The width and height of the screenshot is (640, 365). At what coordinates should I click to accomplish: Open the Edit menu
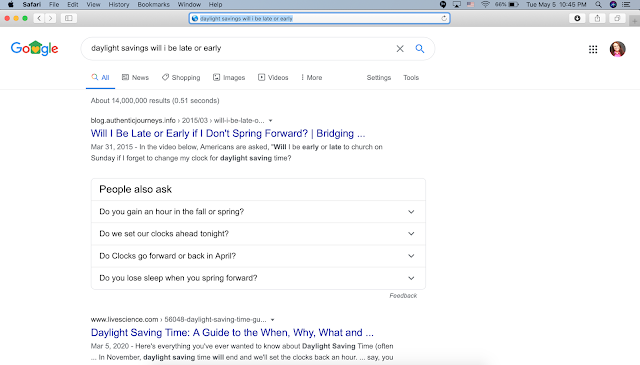click(x=73, y=4)
